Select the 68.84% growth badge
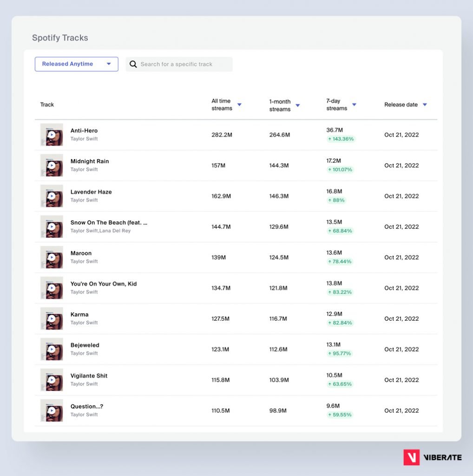The width and height of the screenshot is (473, 476). pyautogui.click(x=340, y=231)
